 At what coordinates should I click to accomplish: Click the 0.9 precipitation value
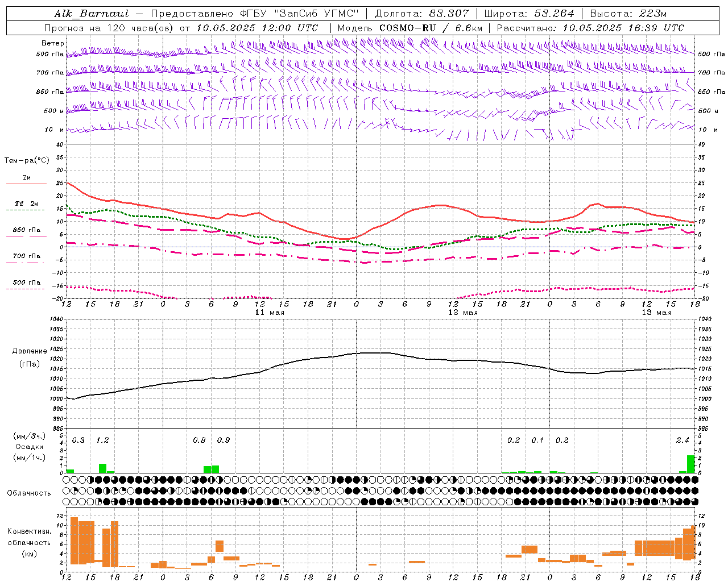pyautogui.click(x=224, y=440)
